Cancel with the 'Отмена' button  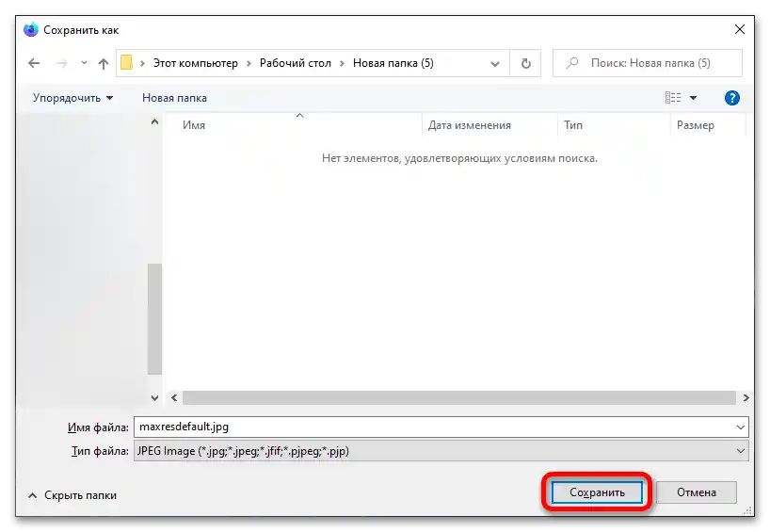[696, 492]
